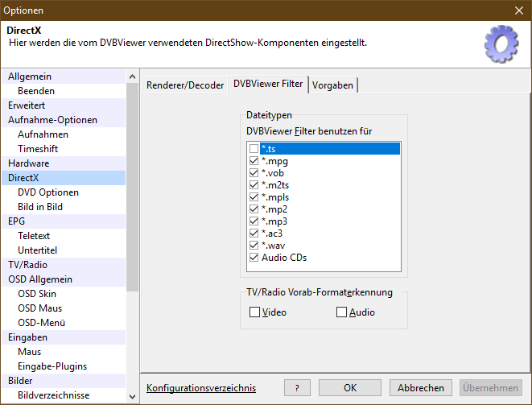Open the Hardware settings page
532x405 pixels.
click(64, 163)
